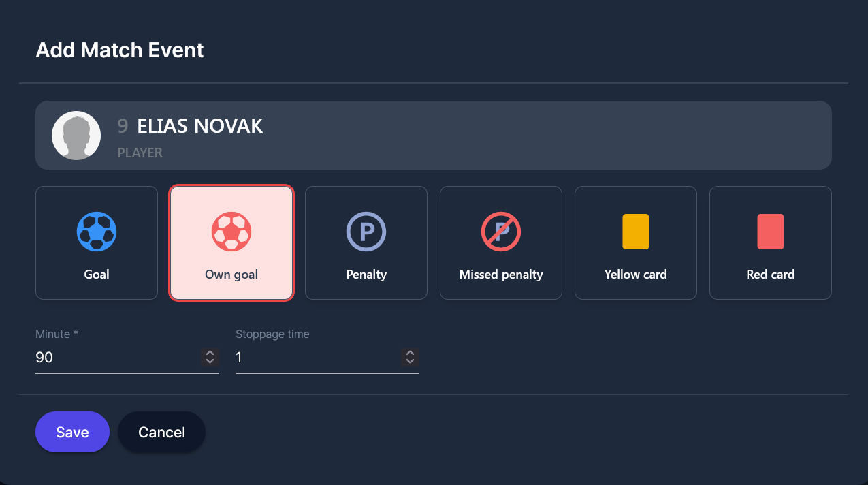The width and height of the screenshot is (868, 485).
Task: Choose the circled P Penalty icon
Action: click(366, 232)
